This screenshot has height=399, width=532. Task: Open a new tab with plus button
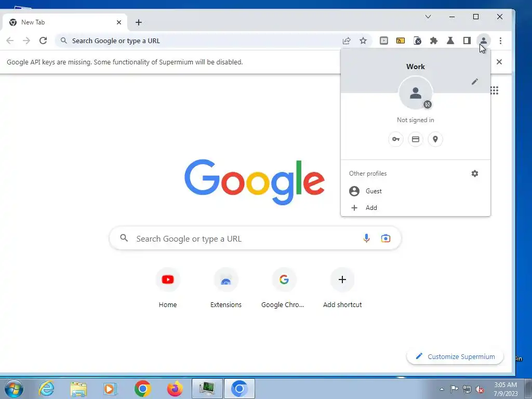point(138,22)
